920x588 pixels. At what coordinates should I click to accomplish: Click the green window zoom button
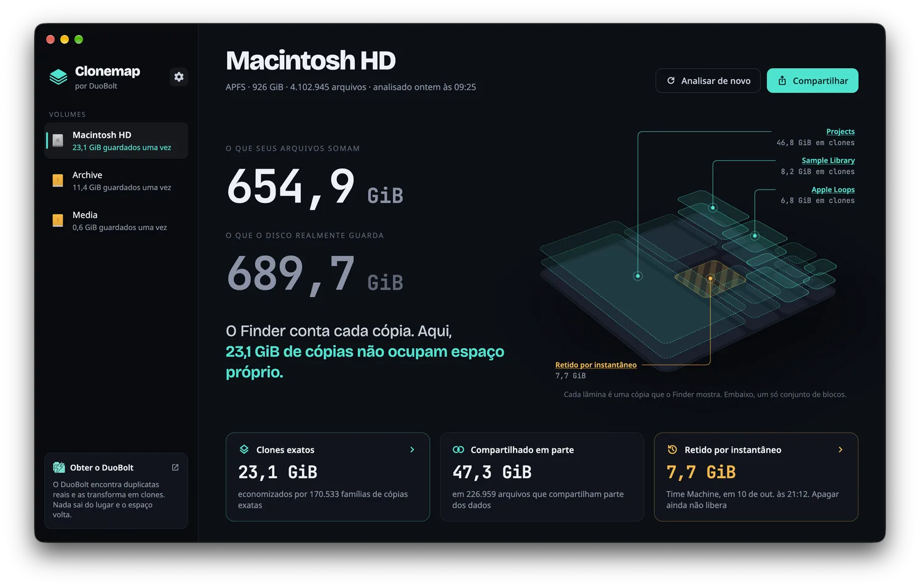79,39
